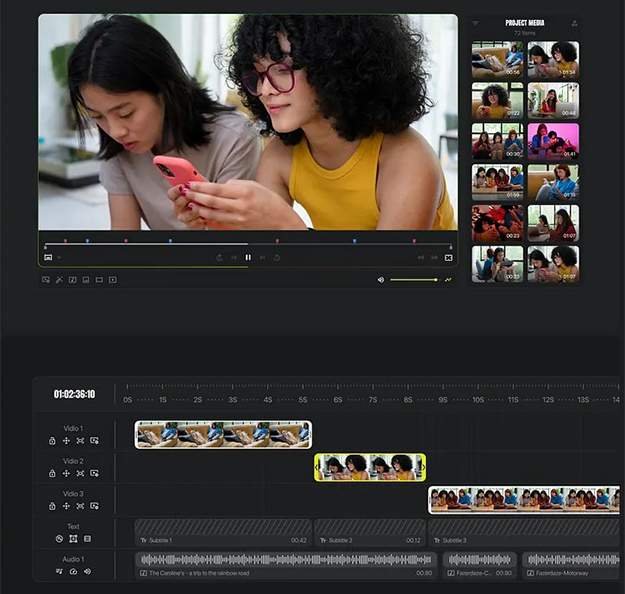Click the upload icon in Project Media

tap(574, 23)
